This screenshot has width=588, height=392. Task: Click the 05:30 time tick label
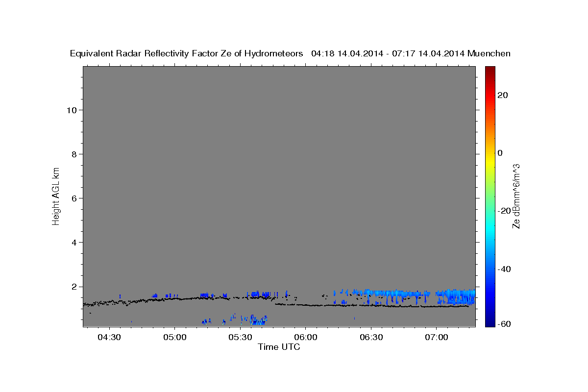click(240, 337)
